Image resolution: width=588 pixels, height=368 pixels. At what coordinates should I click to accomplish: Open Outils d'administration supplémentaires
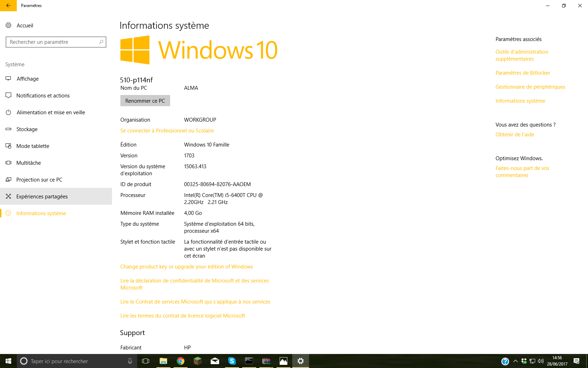[522, 55]
